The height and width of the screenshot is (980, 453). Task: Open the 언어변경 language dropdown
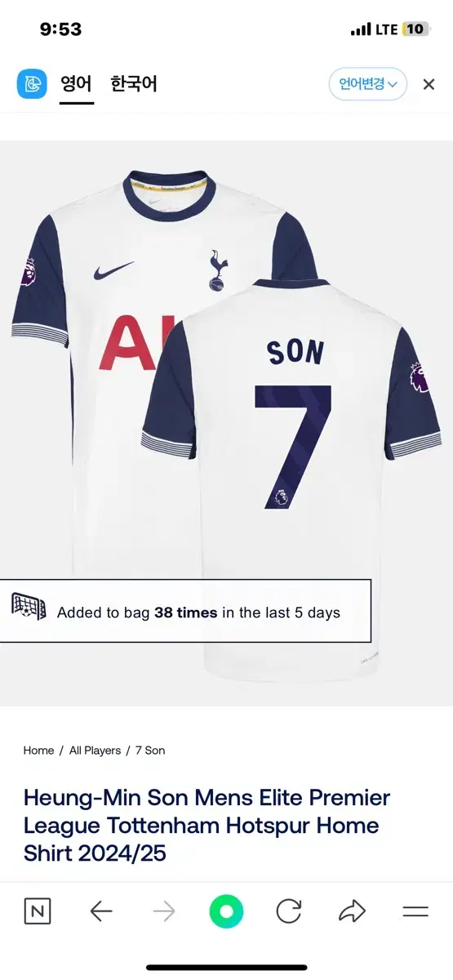[x=368, y=84]
